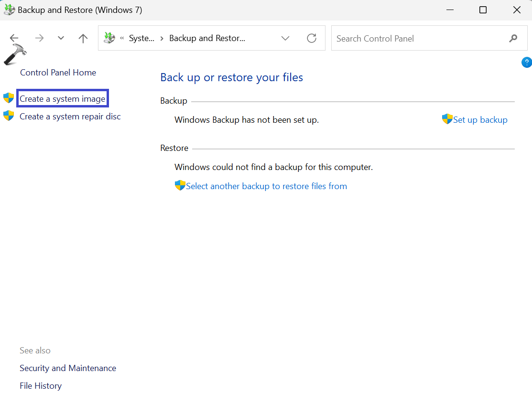The height and width of the screenshot is (404, 532).
Task: Open Set up backup
Action: [x=480, y=119]
